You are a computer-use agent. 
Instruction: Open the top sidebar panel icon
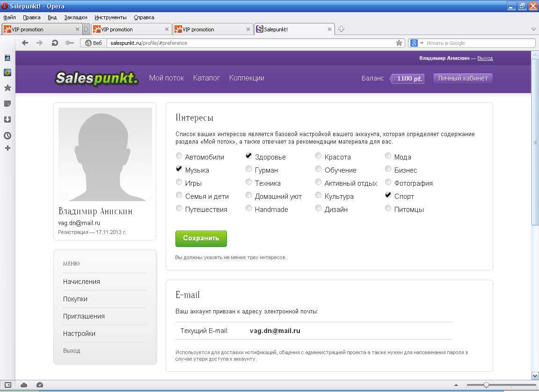(7, 58)
